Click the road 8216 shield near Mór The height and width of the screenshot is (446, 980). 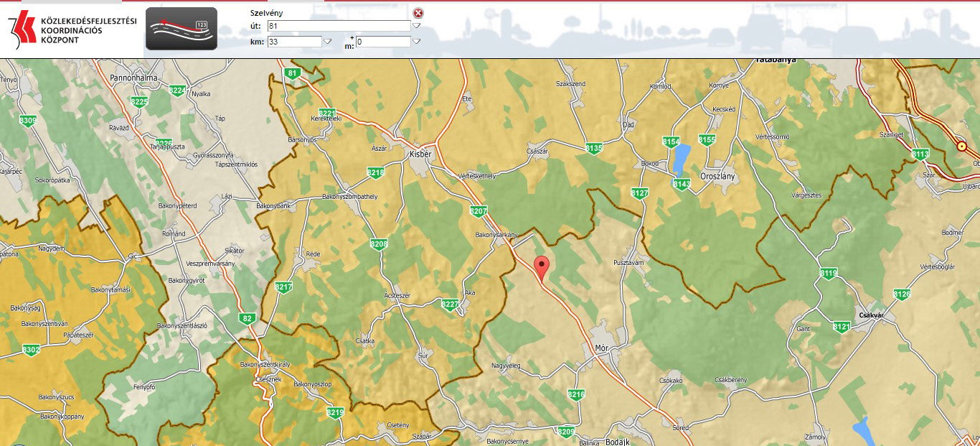575,394
